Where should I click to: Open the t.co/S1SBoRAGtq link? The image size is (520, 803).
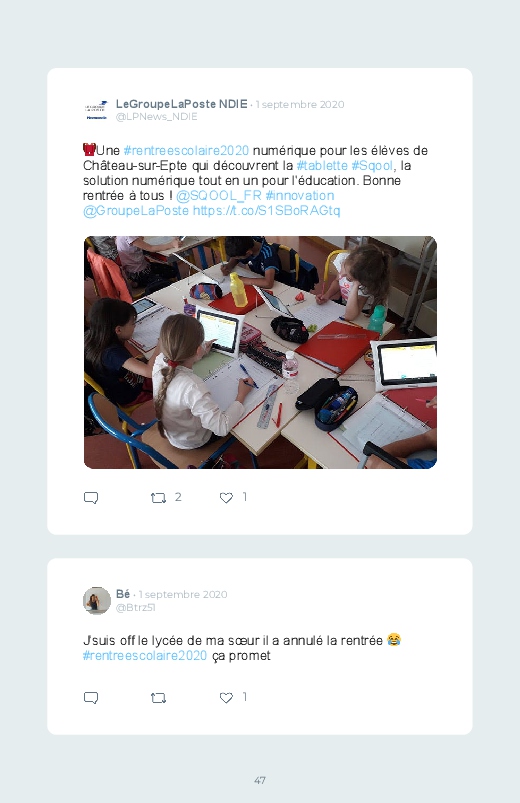266,210
